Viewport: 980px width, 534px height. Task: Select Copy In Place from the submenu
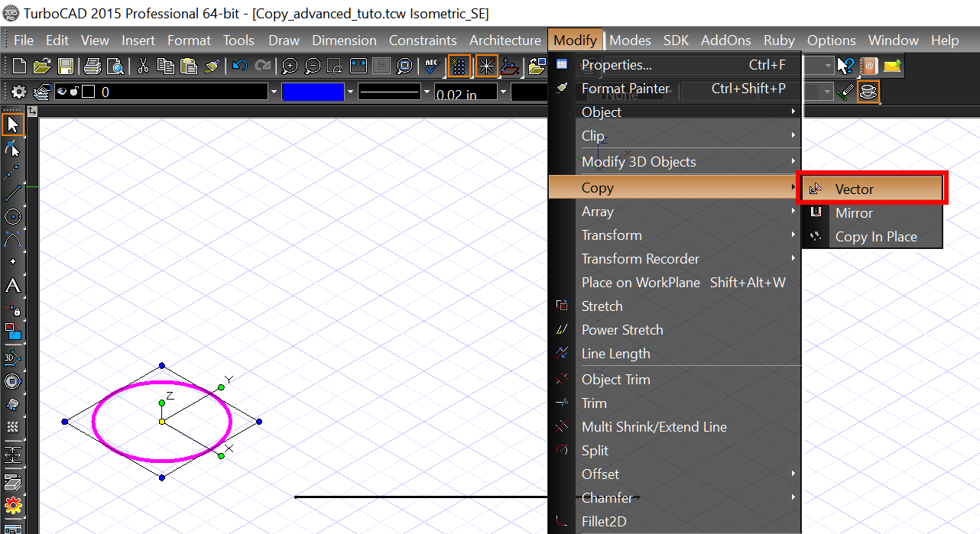877,237
